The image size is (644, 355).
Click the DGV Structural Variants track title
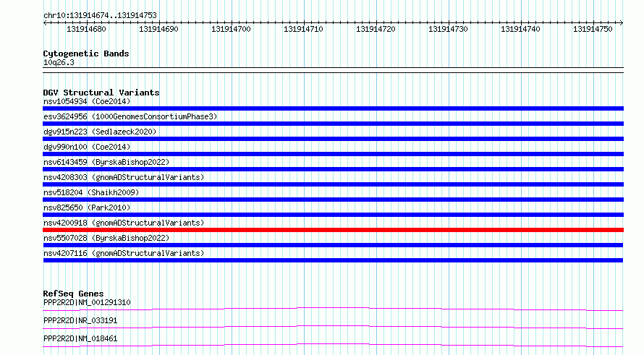tap(101, 93)
